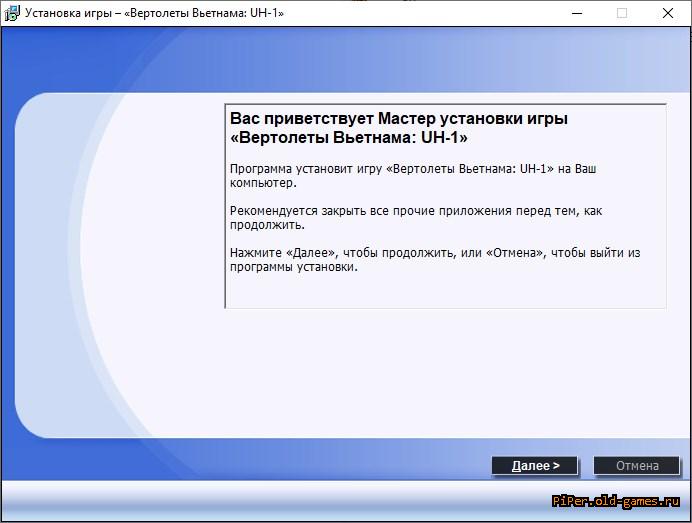Click the heading «Вас приветствует Мастер установки игры»

(399, 119)
